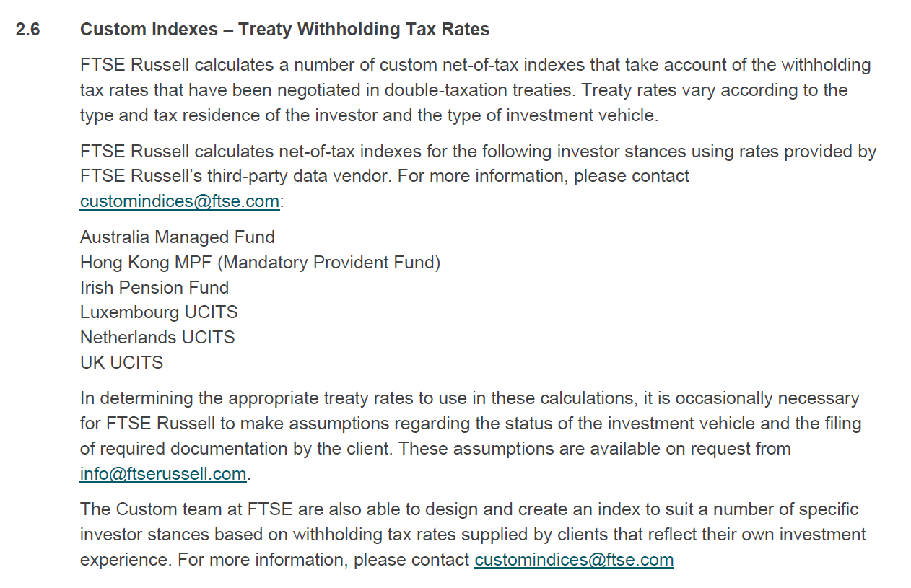Click the 'UK UCITS' list entry
This screenshot has width=911, height=588.
[x=121, y=362]
